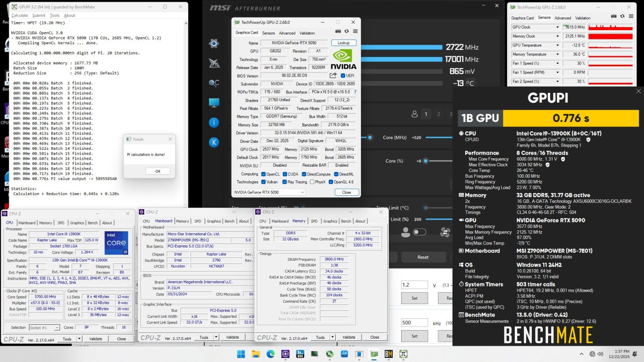Click GPU-Z green card taskbar icon

click(x=374, y=354)
